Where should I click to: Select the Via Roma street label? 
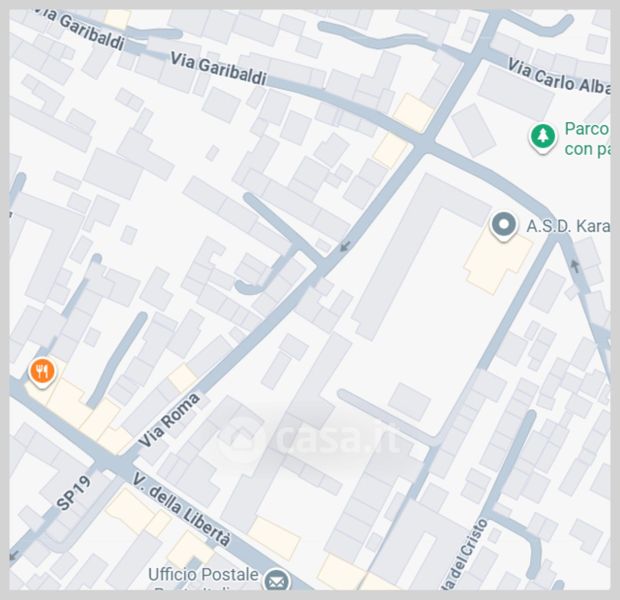[x=169, y=421]
